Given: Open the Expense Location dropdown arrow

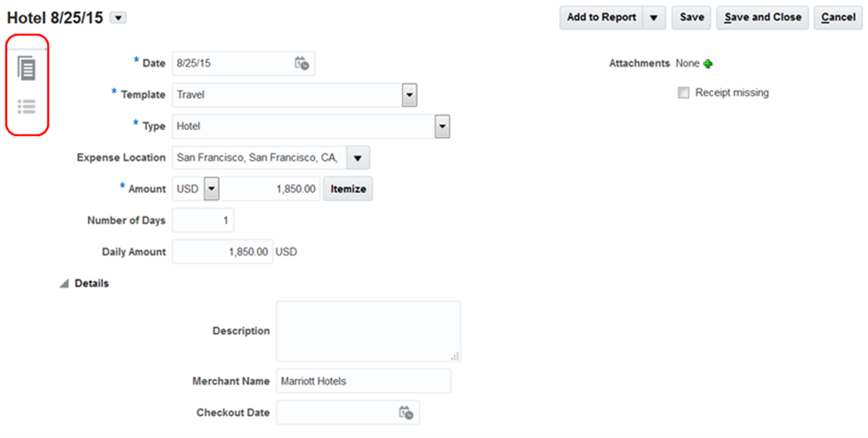Looking at the screenshot, I should pos(357,158).
